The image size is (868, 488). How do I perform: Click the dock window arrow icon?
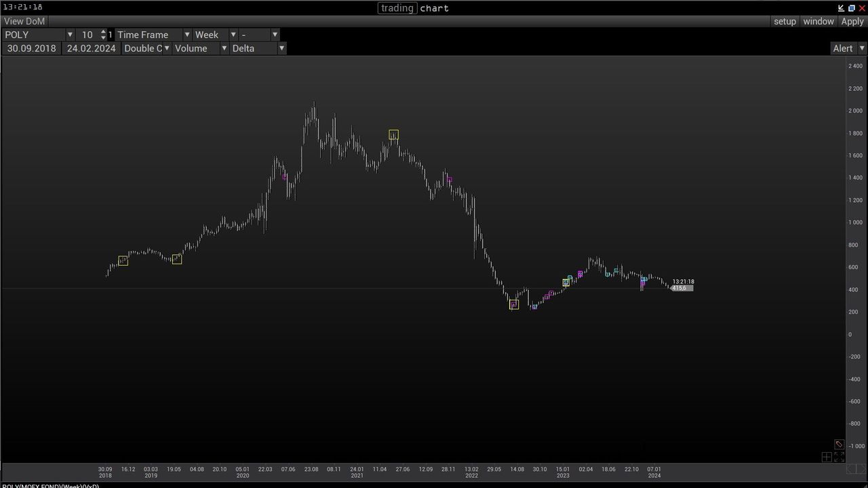point(842,8)
